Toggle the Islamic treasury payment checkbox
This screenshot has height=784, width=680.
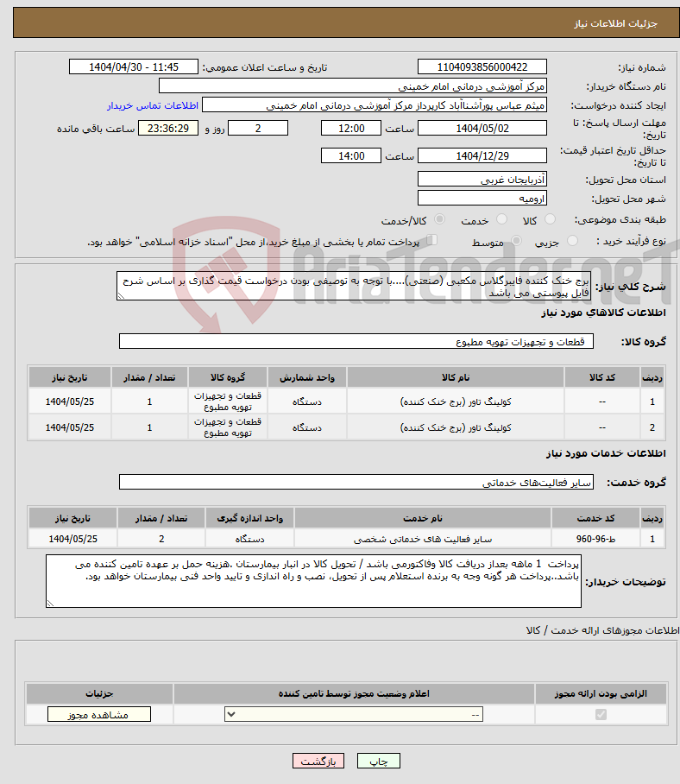click(431, 241)
